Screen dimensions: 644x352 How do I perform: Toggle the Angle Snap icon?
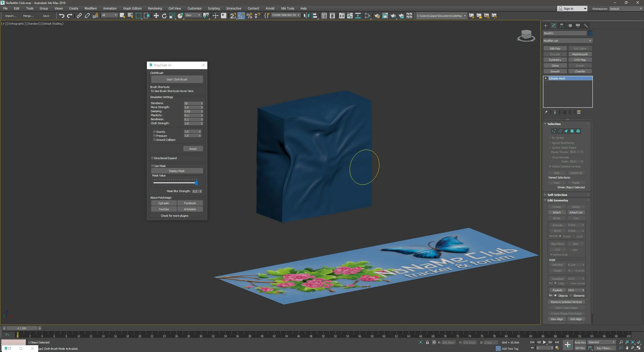tap(241, 16)
